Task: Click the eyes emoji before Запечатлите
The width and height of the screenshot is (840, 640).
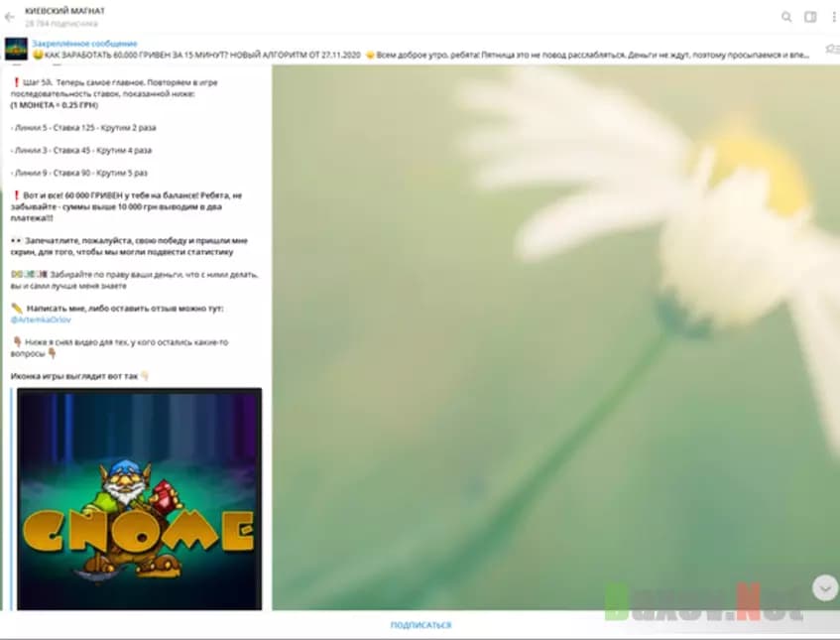Action: click(16, 241)
